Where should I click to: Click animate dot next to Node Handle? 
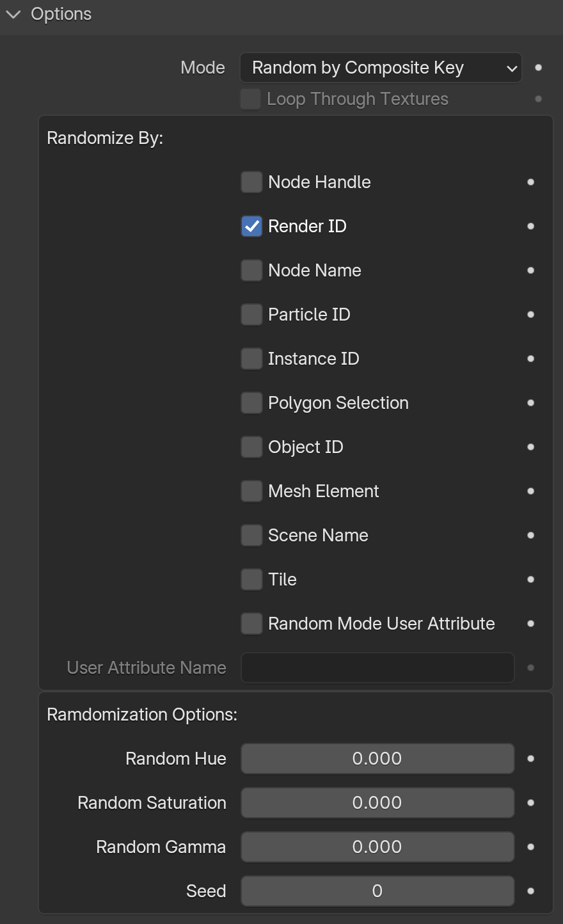click(x=530, y=182)
